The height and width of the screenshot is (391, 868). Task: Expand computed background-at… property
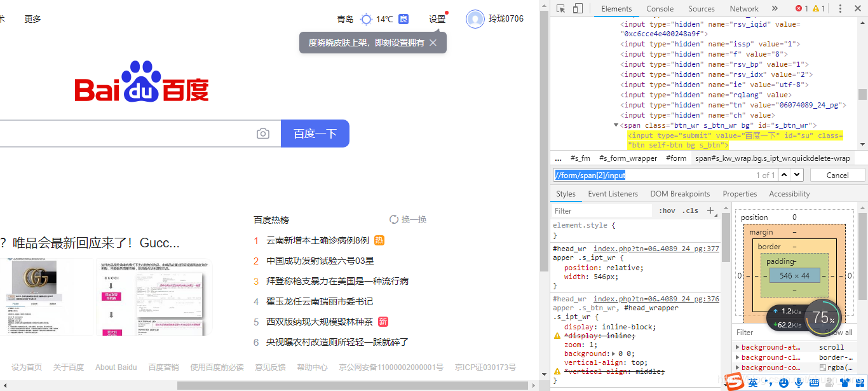click(737, 347)
